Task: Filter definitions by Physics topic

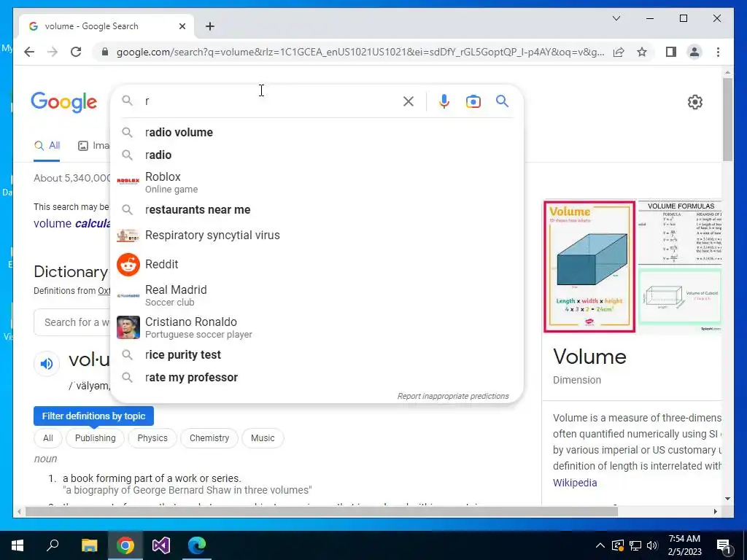Action: pyautogui.click(x=152, y=438)
